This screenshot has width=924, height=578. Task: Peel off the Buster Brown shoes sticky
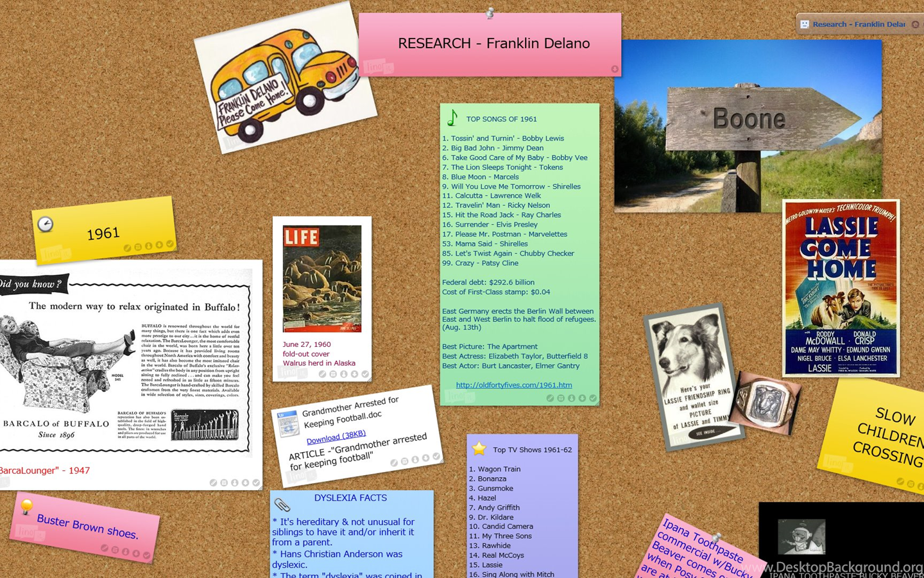coord(146,555)
